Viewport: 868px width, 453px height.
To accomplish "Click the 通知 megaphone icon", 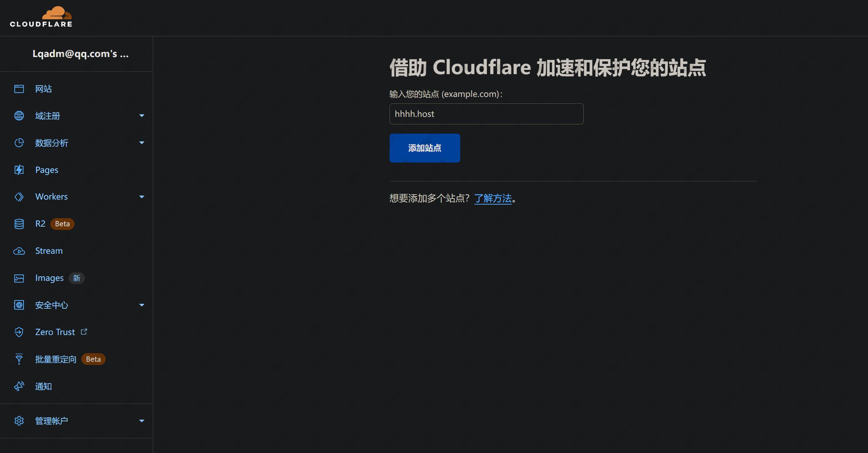I will (x=19, y=386).
